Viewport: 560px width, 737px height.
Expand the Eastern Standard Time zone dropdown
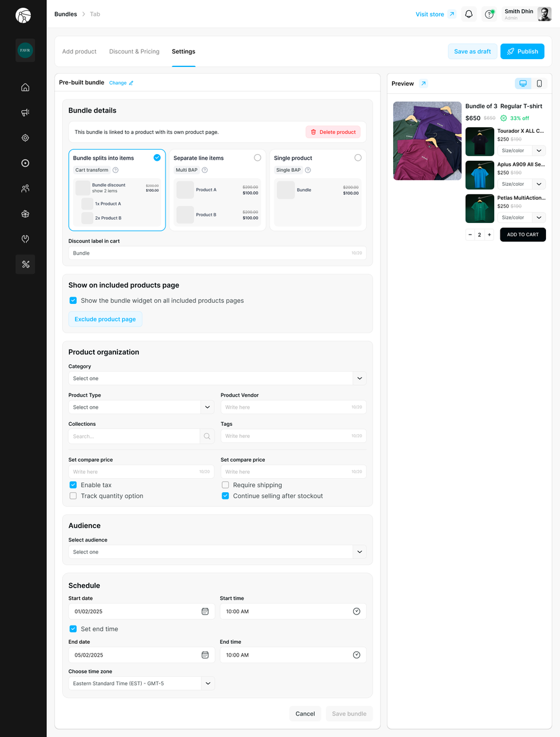(x=208, y=683)
